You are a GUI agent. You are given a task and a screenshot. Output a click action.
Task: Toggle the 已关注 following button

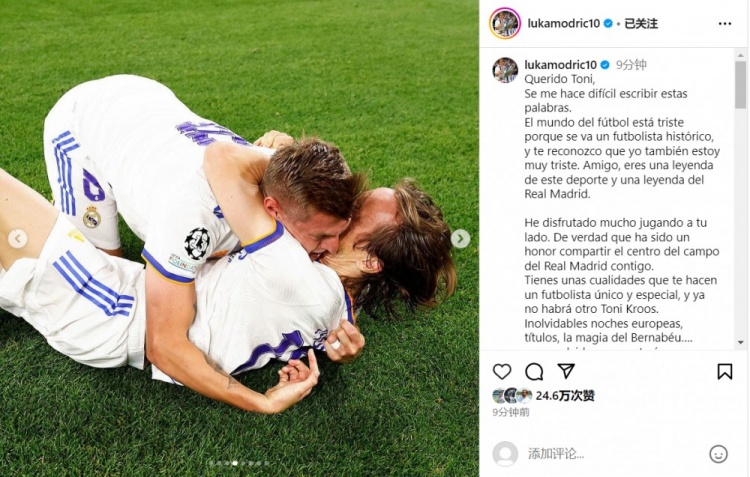(x=641, y=23)
